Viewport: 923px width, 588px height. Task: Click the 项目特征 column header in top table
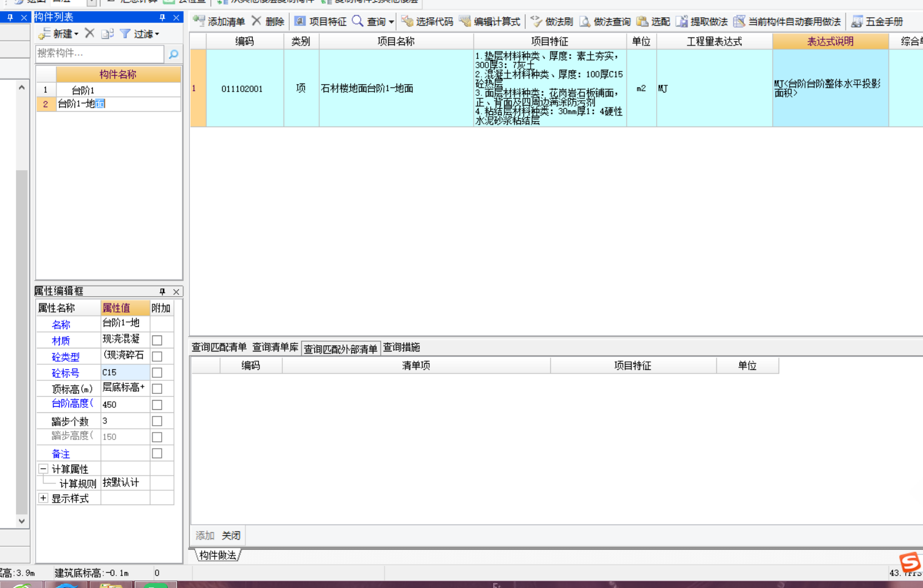pos(550,41)
